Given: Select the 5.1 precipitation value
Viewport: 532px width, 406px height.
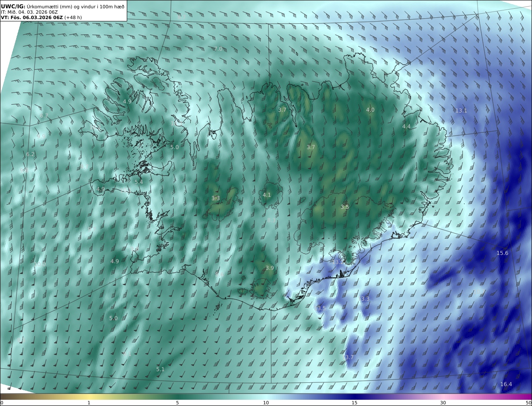Looking at the screenshot, I should pos(160,369).
